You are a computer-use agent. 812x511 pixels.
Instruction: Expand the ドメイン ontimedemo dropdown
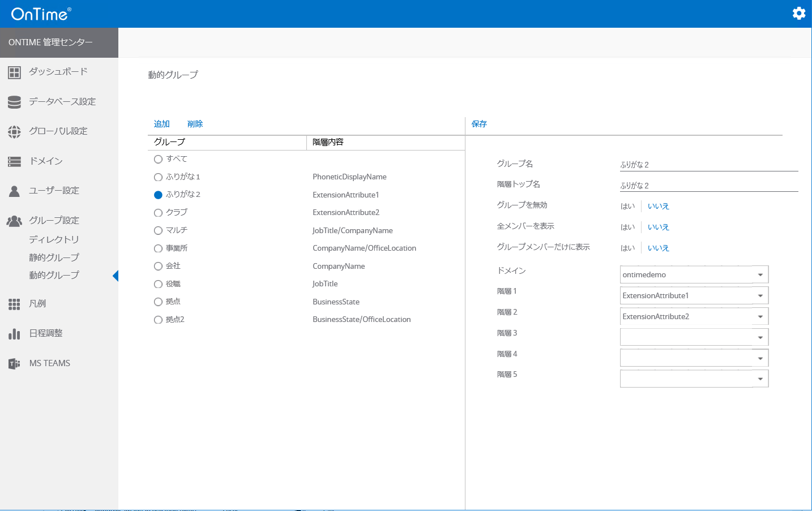pyautogui.click(x=760, y=275)
